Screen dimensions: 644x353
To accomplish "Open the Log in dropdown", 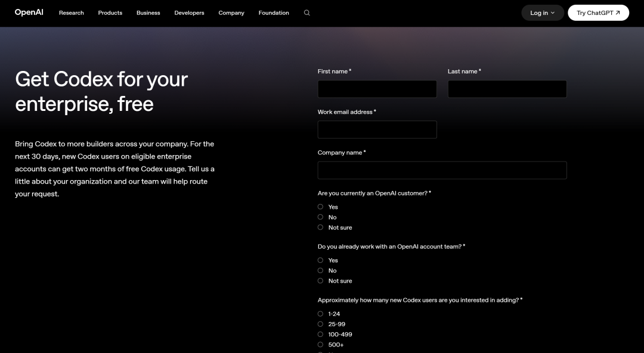I will [x=542, y=13].
